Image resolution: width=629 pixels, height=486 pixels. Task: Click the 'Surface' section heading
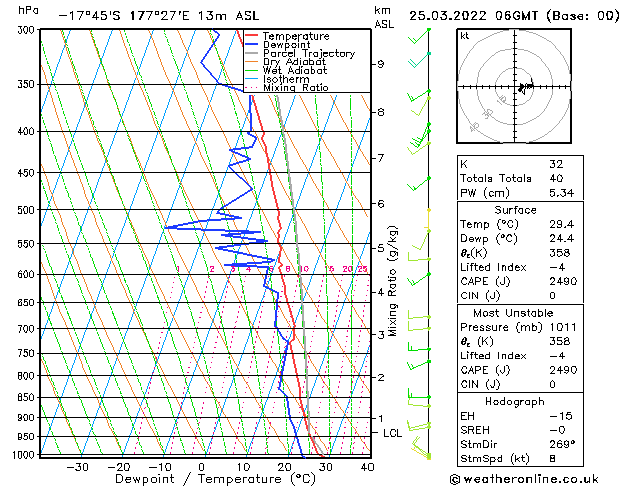515,210
